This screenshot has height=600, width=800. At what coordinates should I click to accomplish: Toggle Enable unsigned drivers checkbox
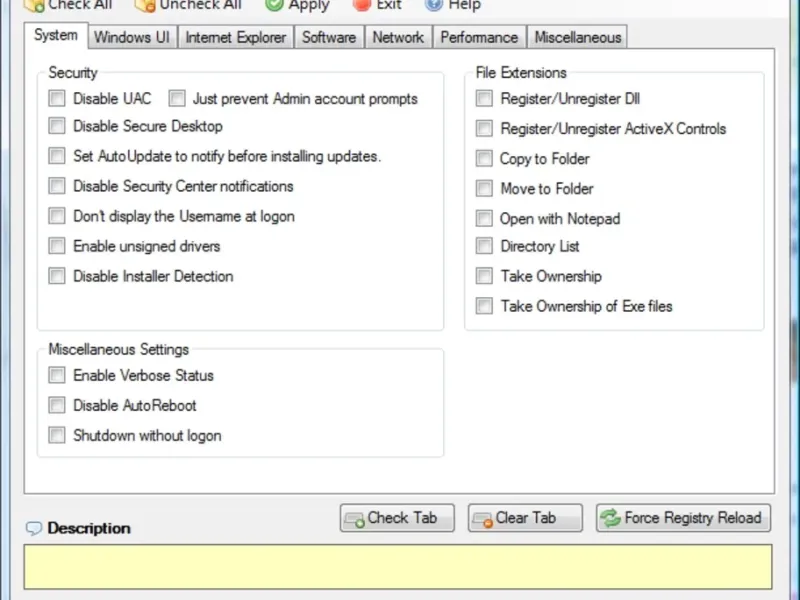[x=57, y=246]
